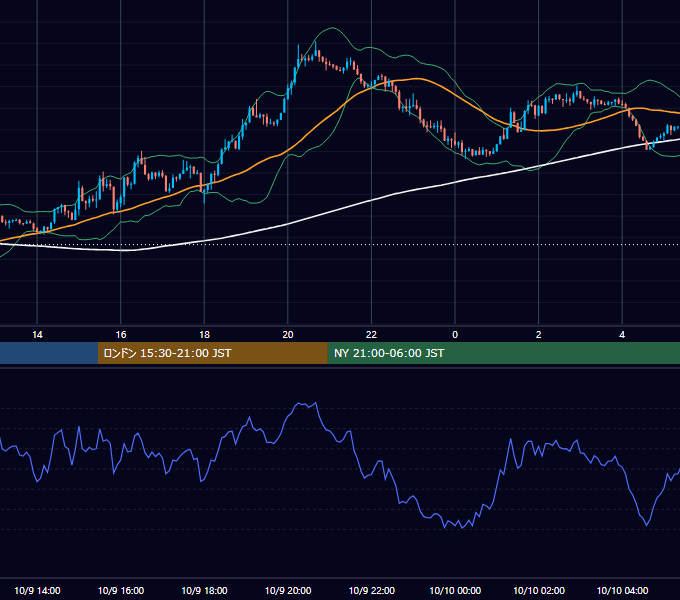The height and width of the screenshot is (600, 680).
Task: Click the 22 hour axis label
Action: pos(371,335)
